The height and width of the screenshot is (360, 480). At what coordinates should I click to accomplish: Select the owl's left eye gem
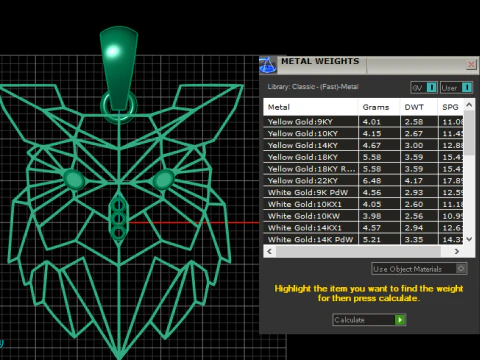point(74,179)
